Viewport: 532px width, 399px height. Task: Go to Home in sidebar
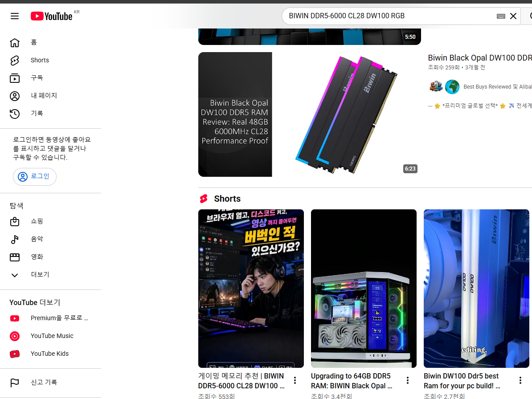point(50,42)
